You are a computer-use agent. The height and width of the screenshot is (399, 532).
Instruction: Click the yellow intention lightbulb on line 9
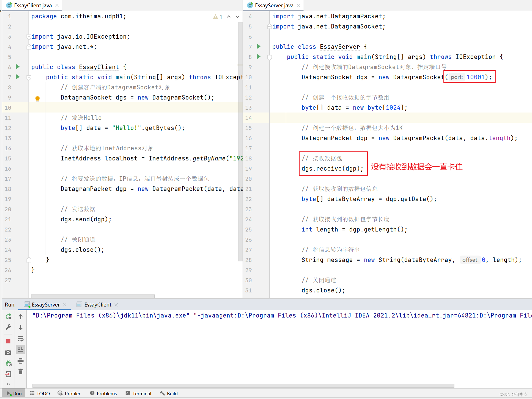(x=38, y=99)
